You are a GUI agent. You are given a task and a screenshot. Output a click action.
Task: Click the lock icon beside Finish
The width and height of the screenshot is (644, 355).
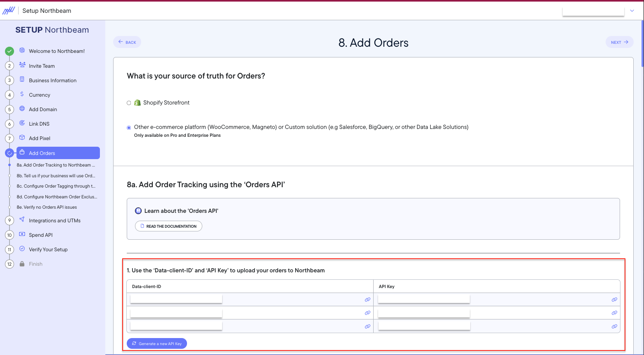22,264
